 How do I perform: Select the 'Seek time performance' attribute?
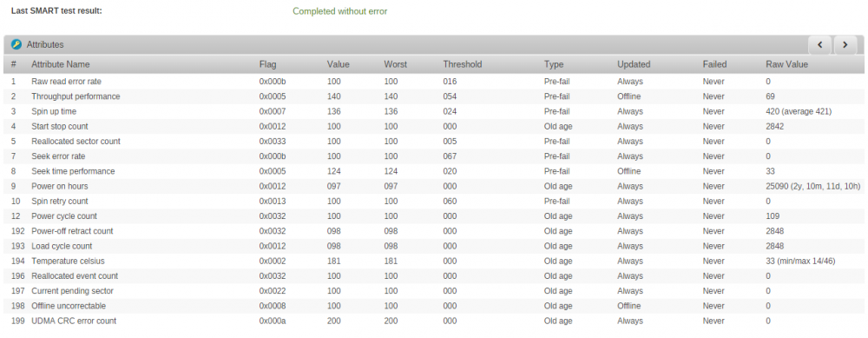[x=73, y=171]
